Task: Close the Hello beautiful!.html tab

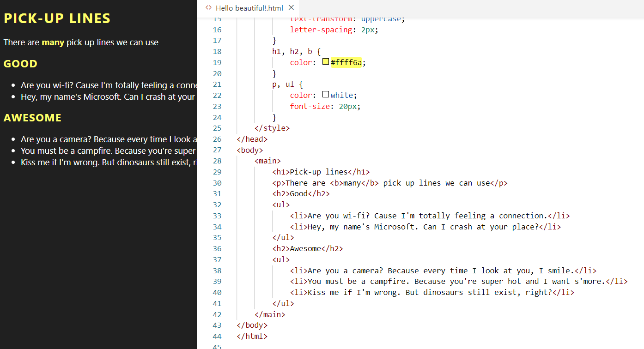Action: (x=291, y=8)
